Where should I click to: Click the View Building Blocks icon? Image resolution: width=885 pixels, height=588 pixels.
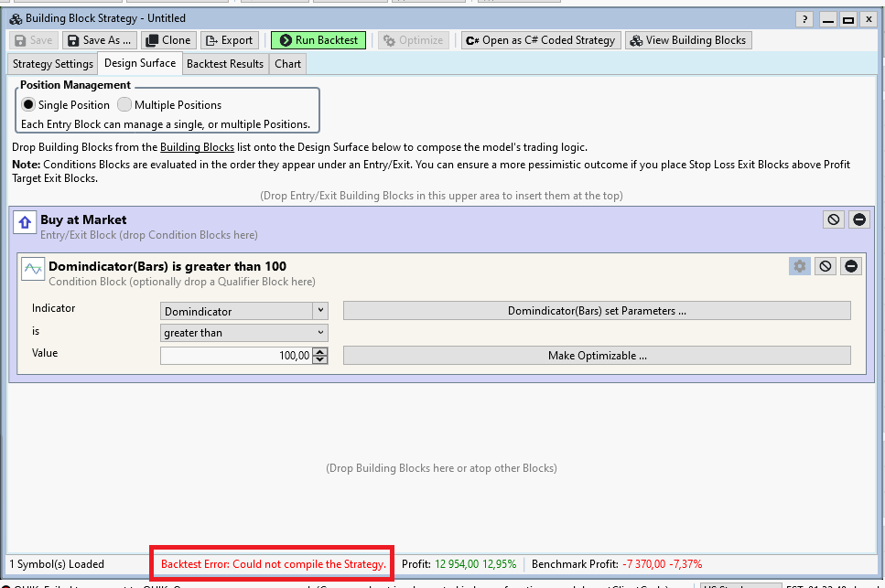coord(687,39)
